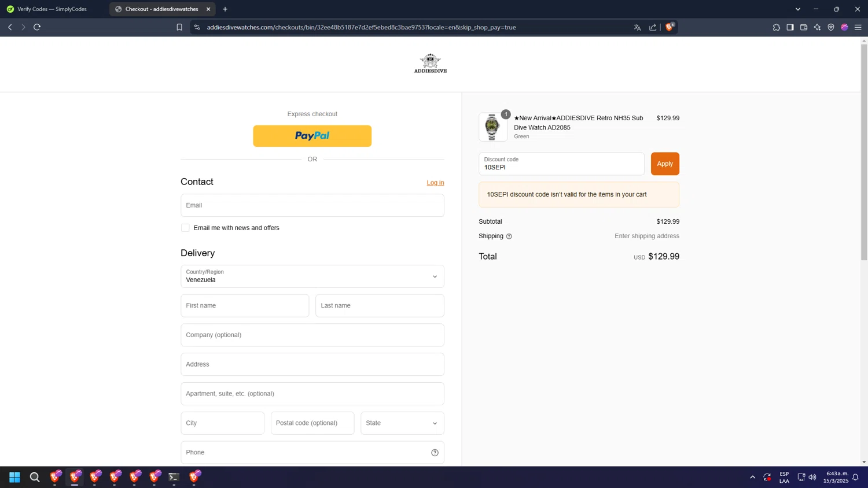This screenshot has height=488, width=868.
Task: Open the volume speaker tray icon
Action: 812,478
